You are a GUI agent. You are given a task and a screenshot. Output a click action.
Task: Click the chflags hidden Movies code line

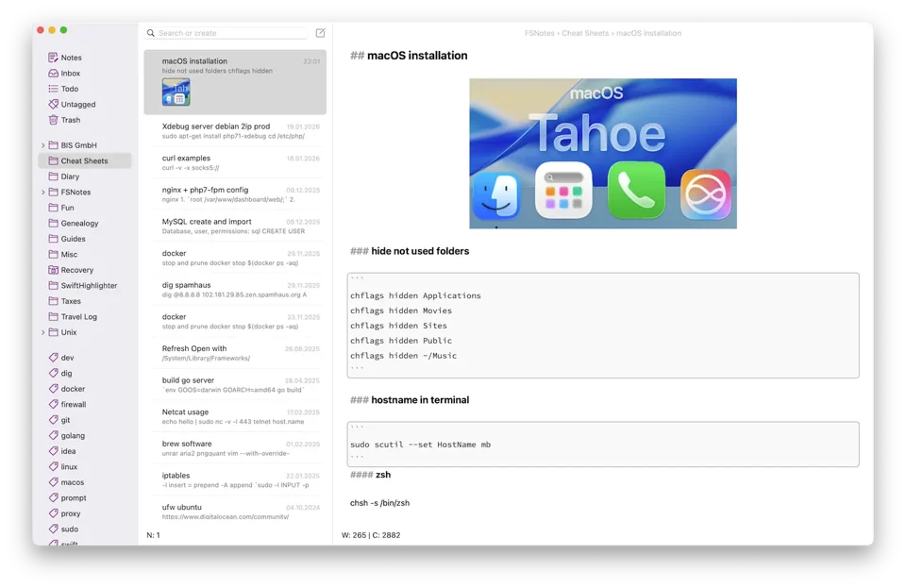click(401, 311)
